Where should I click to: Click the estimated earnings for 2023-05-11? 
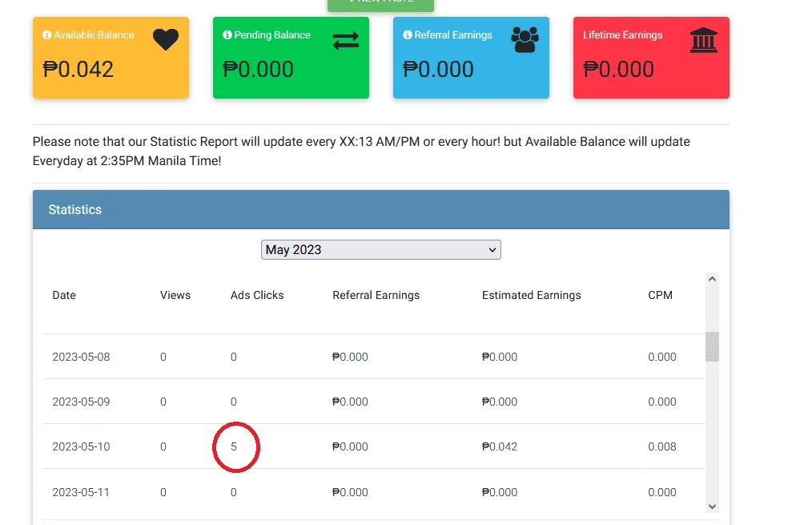coord(500,492)
